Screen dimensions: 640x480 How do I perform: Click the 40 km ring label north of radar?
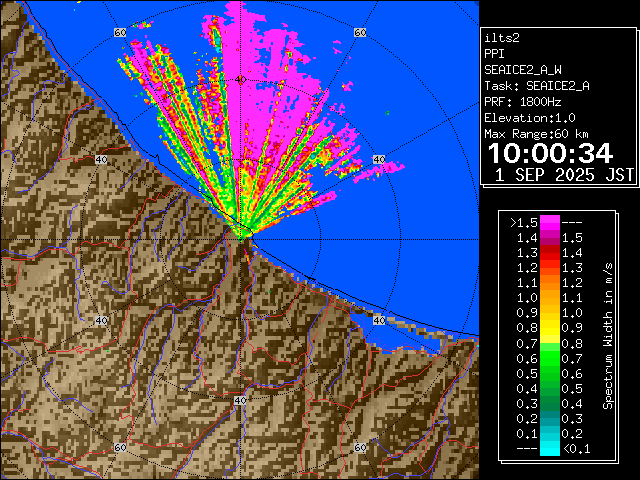[x=240, y=79]
